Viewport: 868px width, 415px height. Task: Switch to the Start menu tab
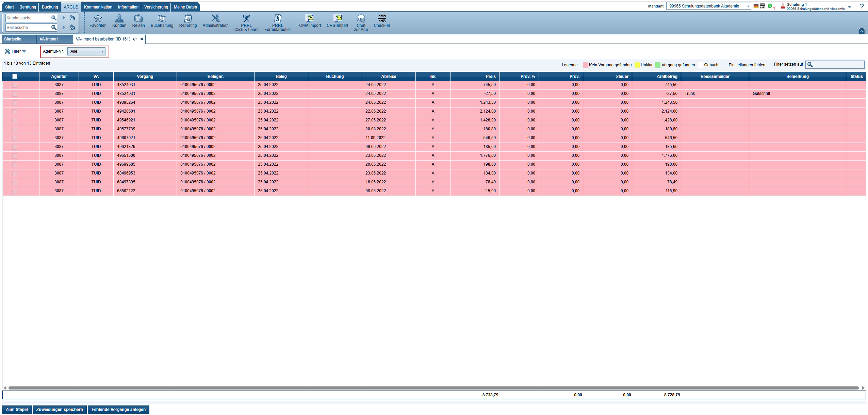coord(10,7)
